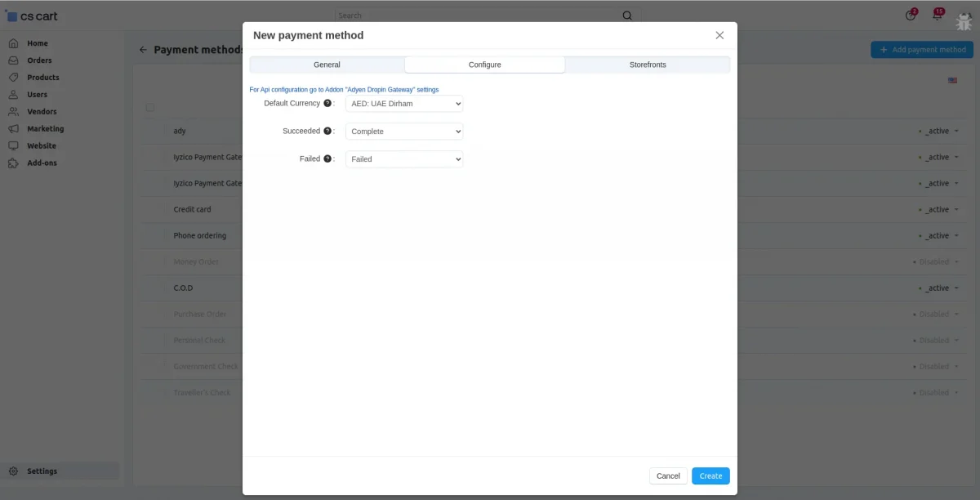
Task: Toggle the select-all payment methods checkbox
Action: (149, 108)
